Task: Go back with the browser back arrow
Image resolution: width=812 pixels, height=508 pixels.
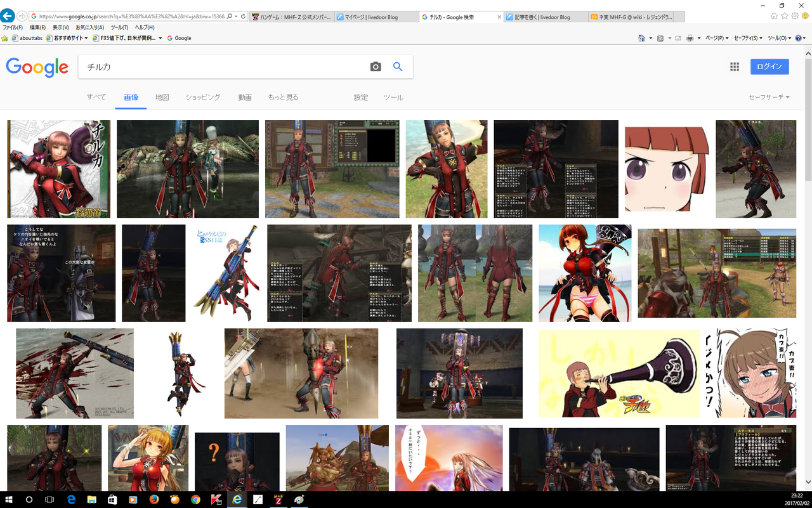Action: [8, 16]
